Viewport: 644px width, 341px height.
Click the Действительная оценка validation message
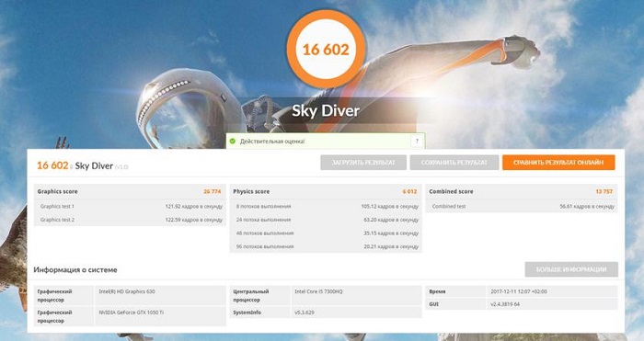[x=272, y=142]
